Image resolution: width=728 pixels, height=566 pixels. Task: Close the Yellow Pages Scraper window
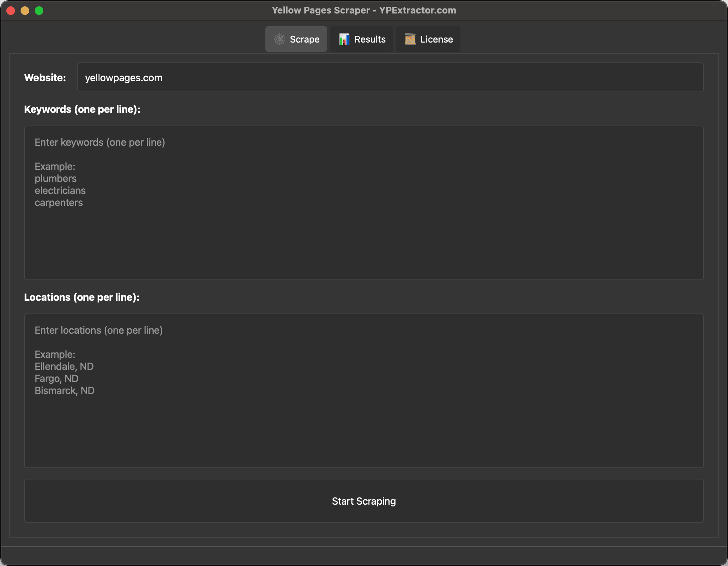point(11,11)
